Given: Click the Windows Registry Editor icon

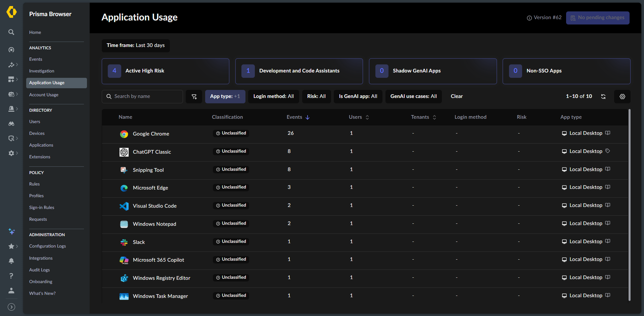Looking at the screenshot, I should (x=124, y=278).
